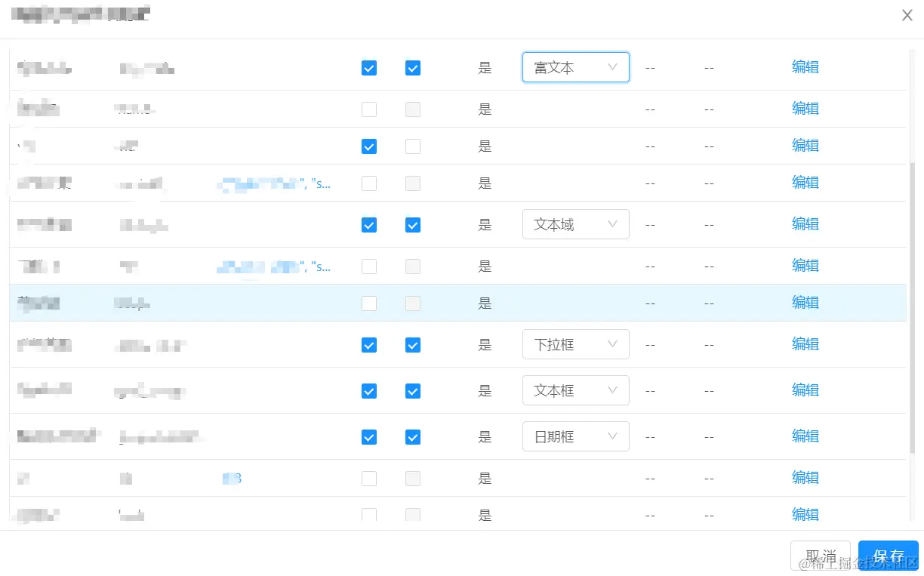924x576 pixels.
Task: Untick the right checkbox in the 文本域 row
Action: pyautogui.click(x=413, y=225)
